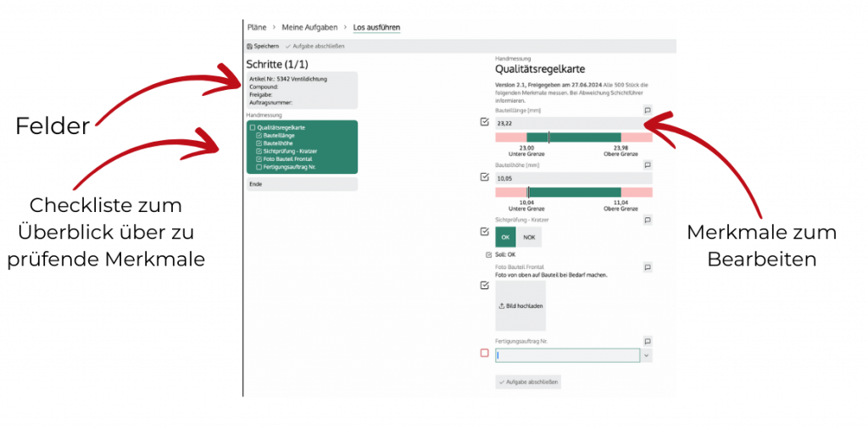
Task: Open comment icon for Bauteillänge field
Action: pyautogui.click(x=647, y=110)
